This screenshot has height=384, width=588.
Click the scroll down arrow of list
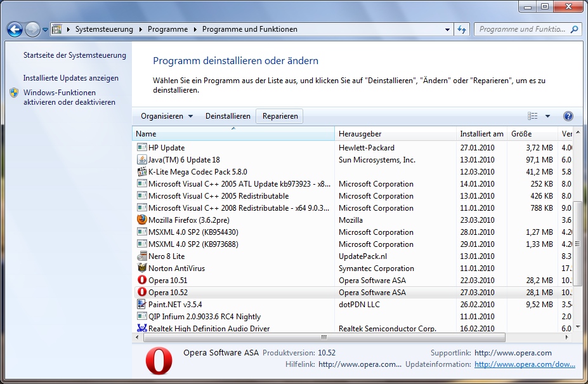577,327
